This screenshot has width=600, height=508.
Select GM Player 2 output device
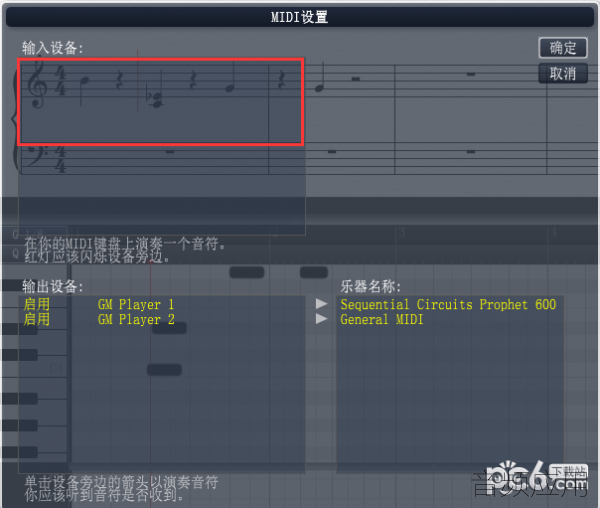click(136, 319)
